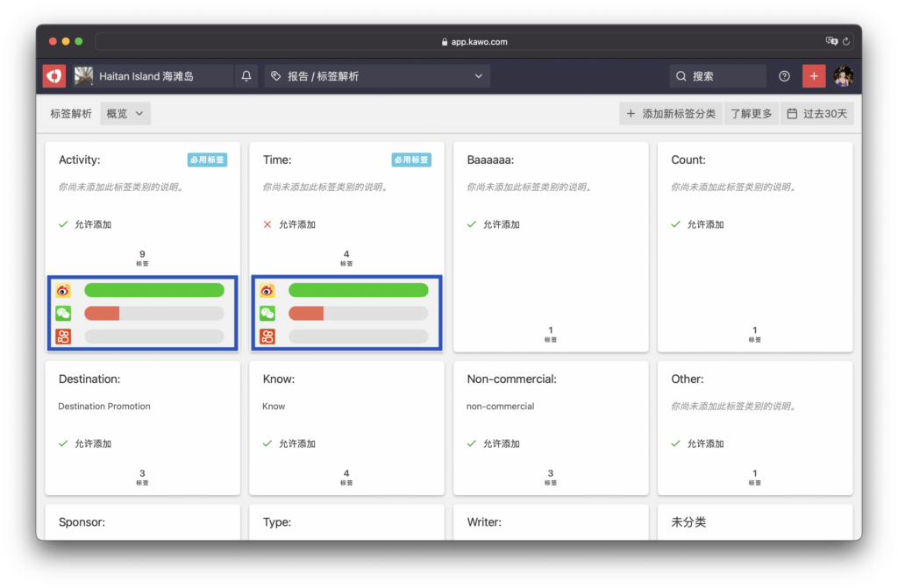Toggle allow-adding checkmark in Baaaaaa card
The image size is (898, 588).
pos(472,224)
